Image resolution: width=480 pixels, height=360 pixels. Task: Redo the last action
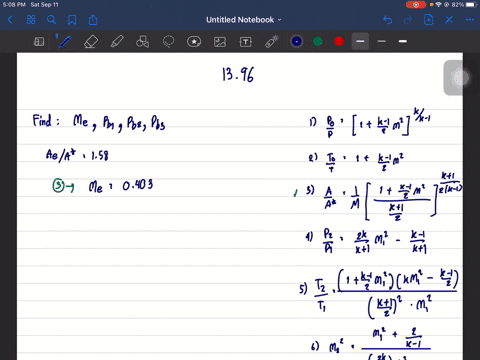[x=408, y=20]
